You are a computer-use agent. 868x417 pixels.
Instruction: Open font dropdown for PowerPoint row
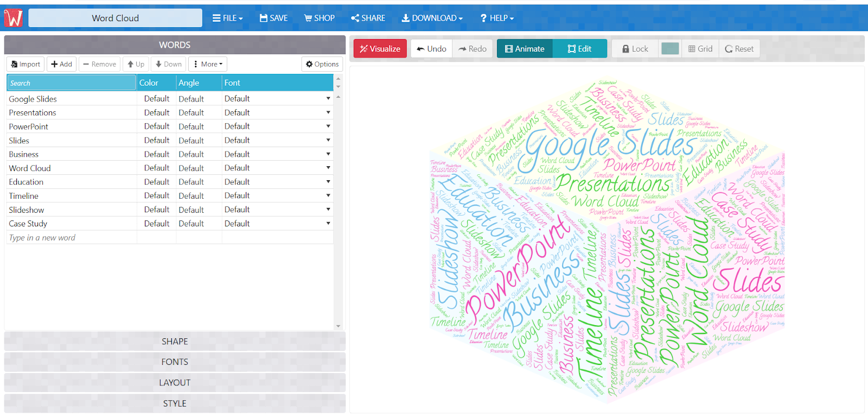click(328, 126)
